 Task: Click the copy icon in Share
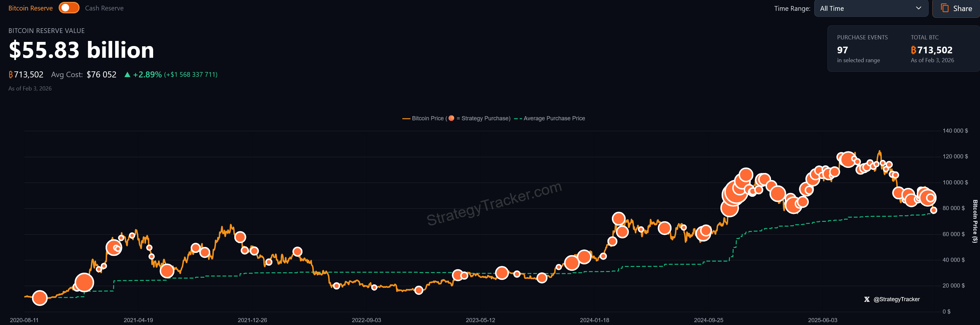click(x=944, y=8)
